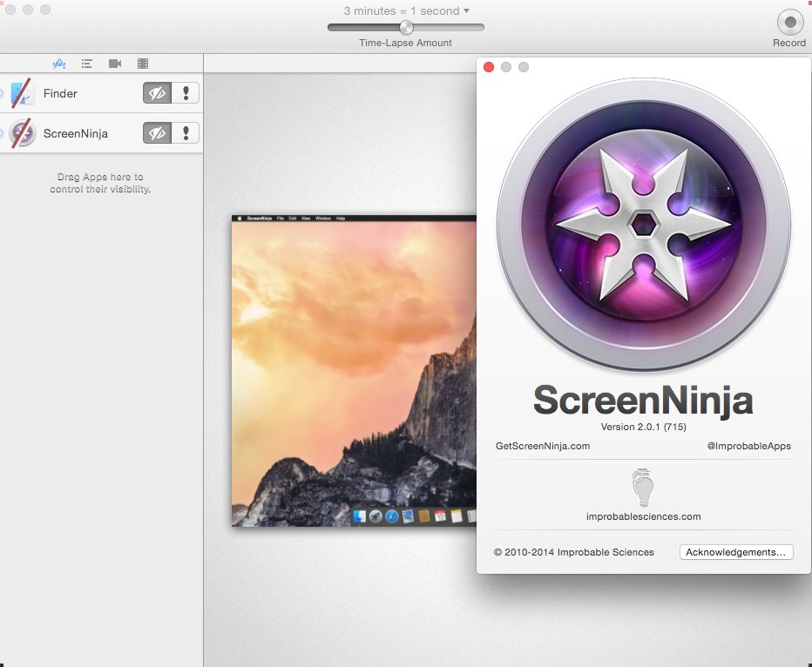Open the improbablesciences.com link
The width and height of the screenshot is (812, 667).
click(x=643, y=516)
